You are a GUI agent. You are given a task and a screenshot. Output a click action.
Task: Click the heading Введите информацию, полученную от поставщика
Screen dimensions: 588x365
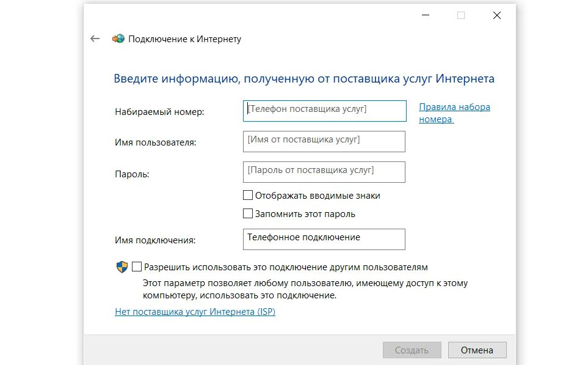(303, 79)
